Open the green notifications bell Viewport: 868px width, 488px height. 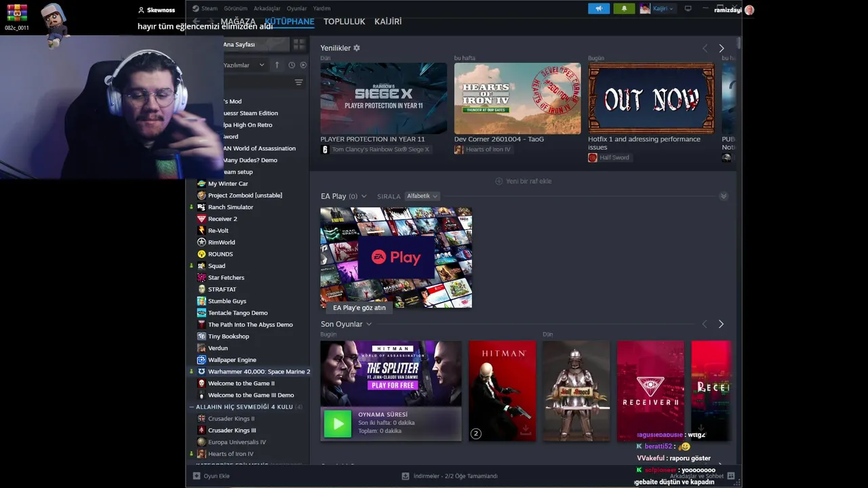coord(624,9)
